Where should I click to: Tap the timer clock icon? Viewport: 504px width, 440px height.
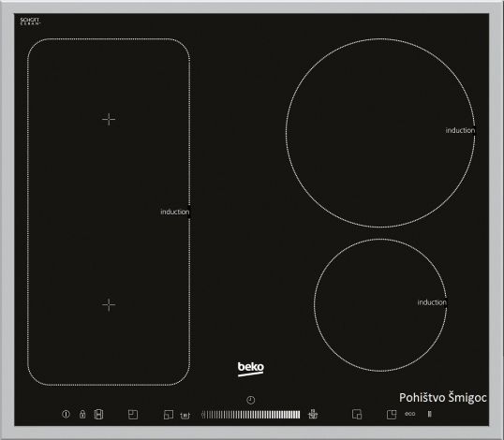[x=251, y=400]
